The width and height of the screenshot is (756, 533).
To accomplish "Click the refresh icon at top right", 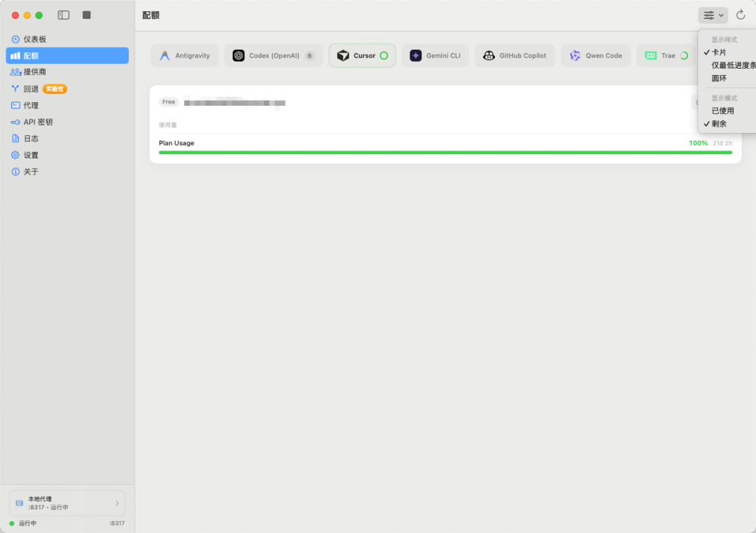I will tap(741, 15).
